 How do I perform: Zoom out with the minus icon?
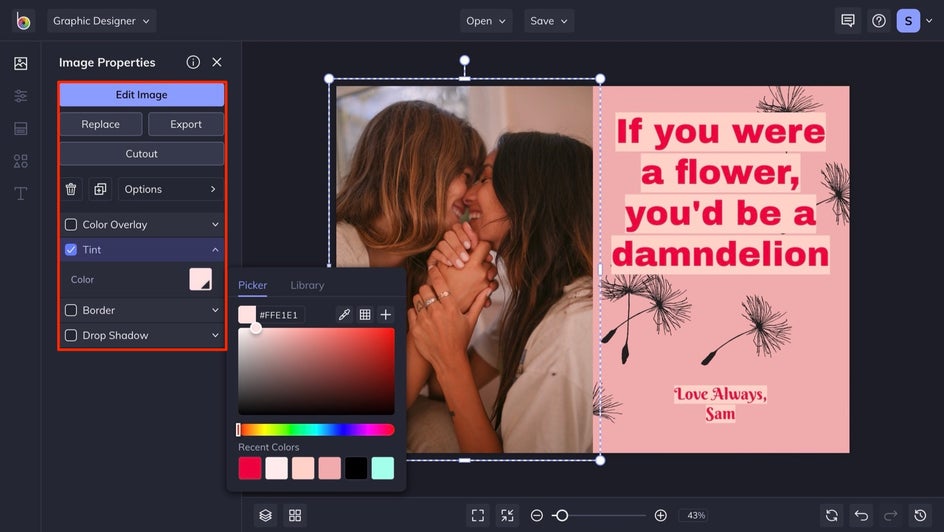[x=536, y=515]
